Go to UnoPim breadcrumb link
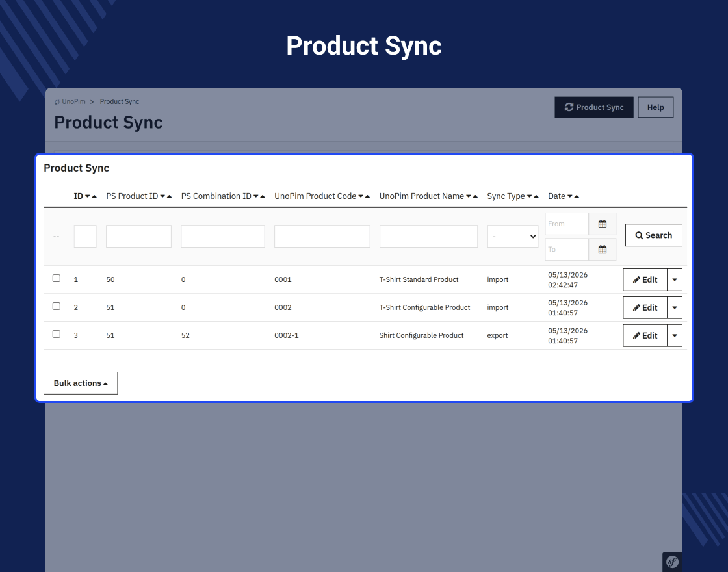728x572 pixels. 74,101
